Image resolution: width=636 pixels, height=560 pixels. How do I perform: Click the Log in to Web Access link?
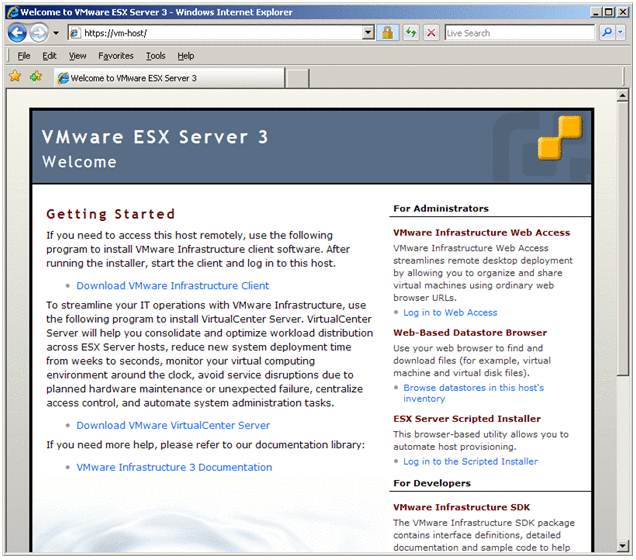pos(450,313)
